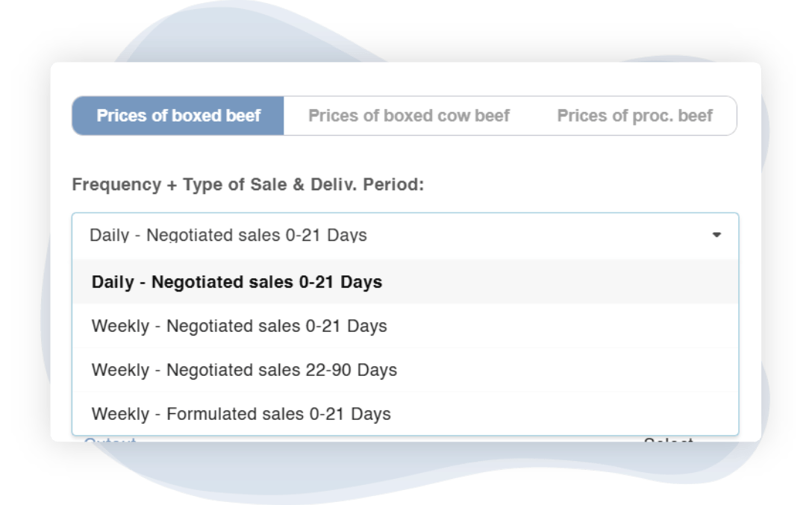Click the partially hidden Select text
The width and height of the screenshot is (812, 505).
[668, 439]
